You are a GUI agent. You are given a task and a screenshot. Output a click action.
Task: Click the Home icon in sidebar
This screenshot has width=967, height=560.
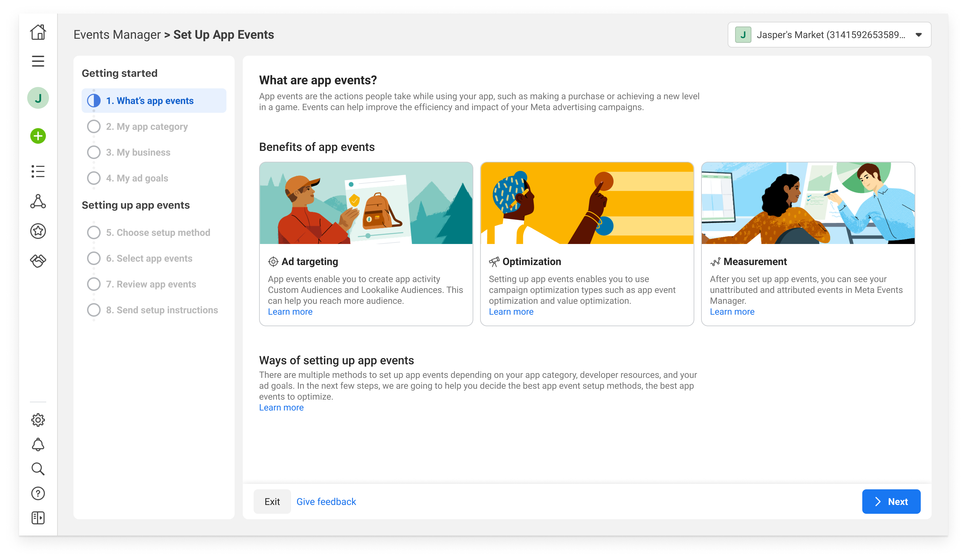(38, 32)
